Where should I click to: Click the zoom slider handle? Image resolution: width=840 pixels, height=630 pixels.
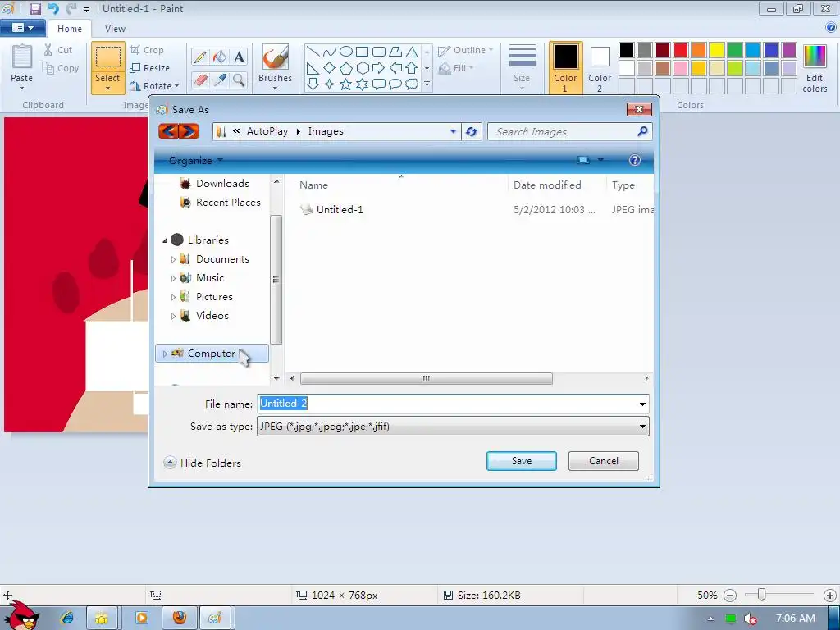click(762, 595)
